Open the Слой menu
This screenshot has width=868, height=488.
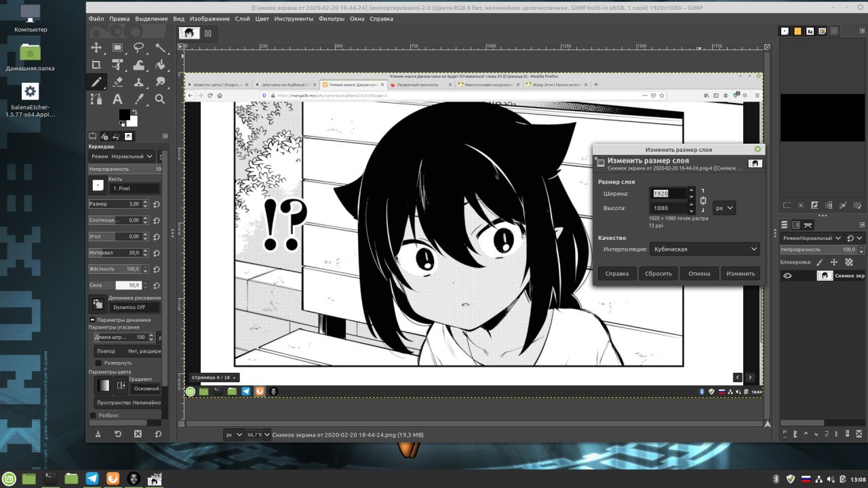[x=242, y=19]
